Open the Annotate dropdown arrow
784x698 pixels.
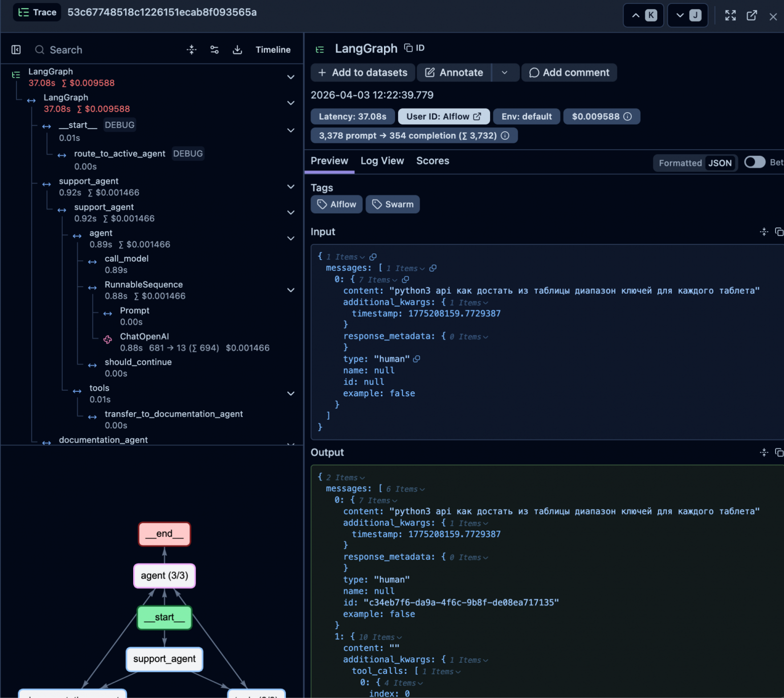point(505,72)
